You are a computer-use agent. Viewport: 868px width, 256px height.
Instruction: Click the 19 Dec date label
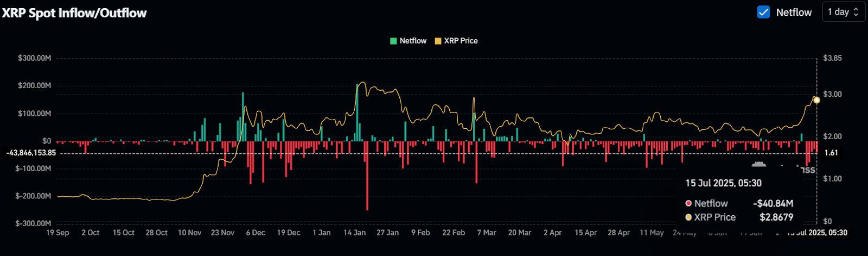[289, 233]
